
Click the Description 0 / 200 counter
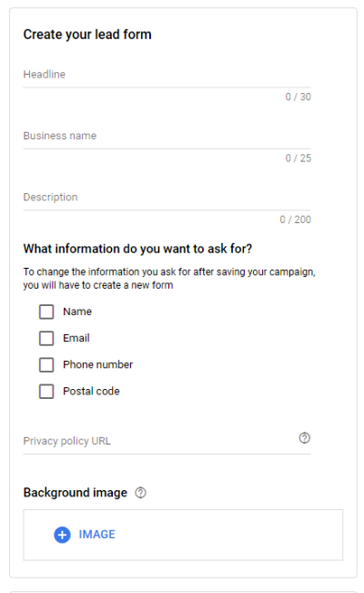click(296, 220)
